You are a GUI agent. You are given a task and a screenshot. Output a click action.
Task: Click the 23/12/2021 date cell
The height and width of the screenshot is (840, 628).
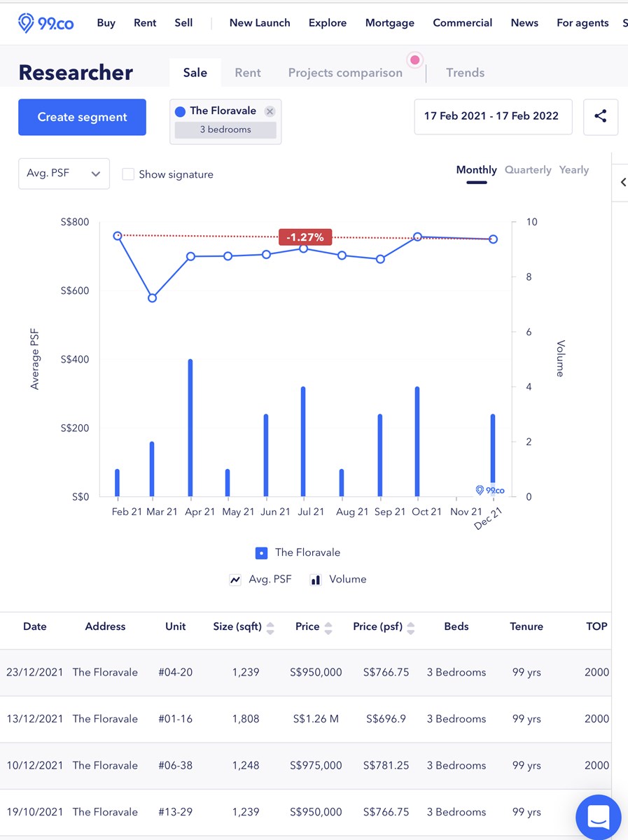(34, 672)
